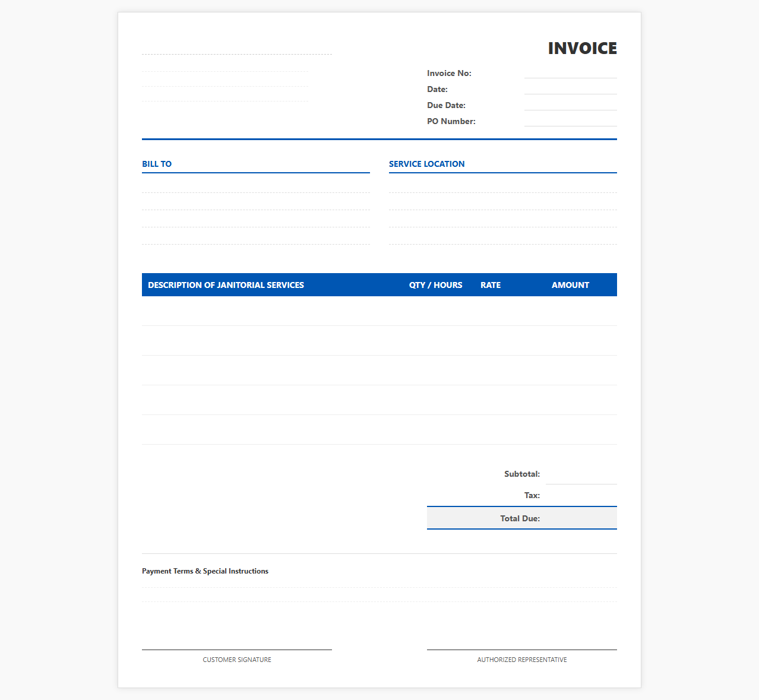This screenshot has height=700, width=759.
Task: Click the "PO Number:" label
Action: point(451,121)
